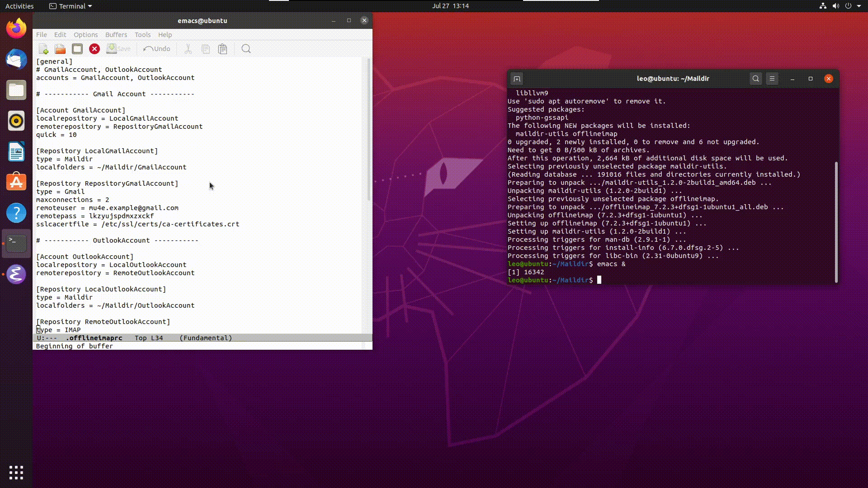Open the File menu in Emacs
This screenshot has width=868, height=488.
pyautogui.click(x=42, y=35)
